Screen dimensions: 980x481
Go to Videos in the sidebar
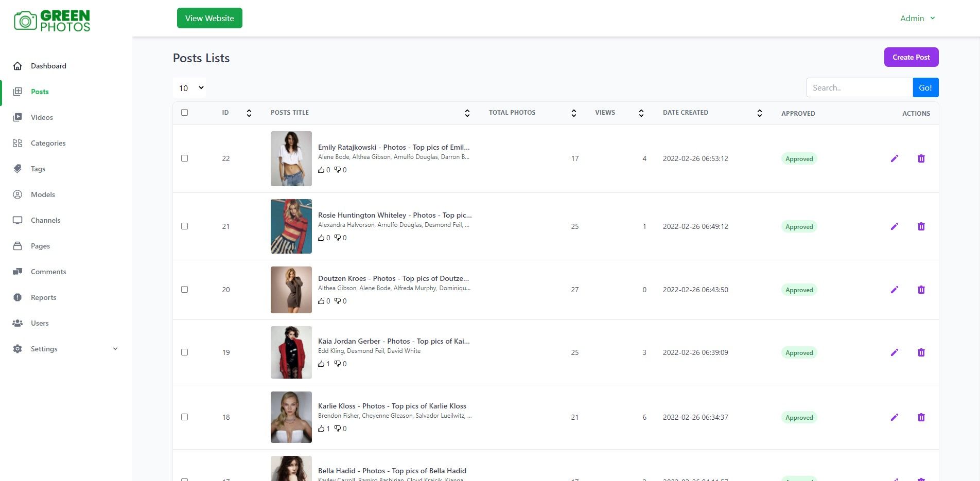pyautogui.click(x=42, y=117)
